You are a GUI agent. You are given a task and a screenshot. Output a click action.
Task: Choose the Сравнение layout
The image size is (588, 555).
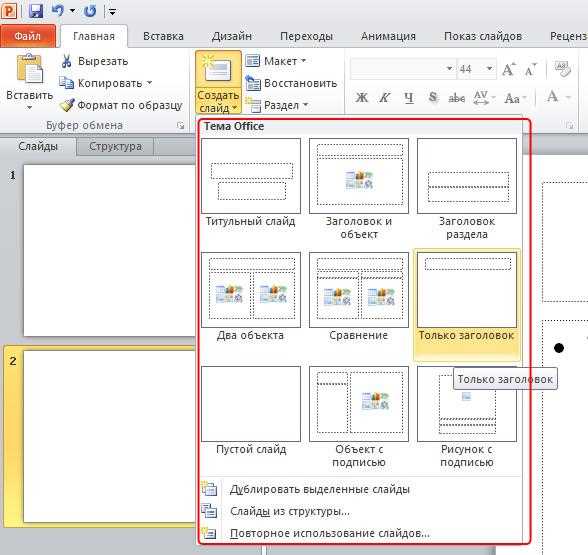click(x=359, y=297)
